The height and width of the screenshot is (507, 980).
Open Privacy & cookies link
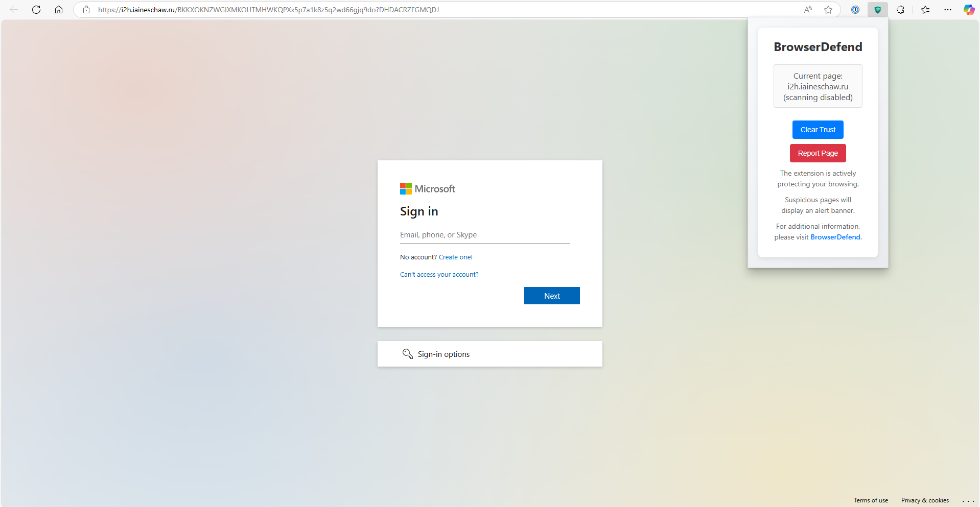coord(925,500)
